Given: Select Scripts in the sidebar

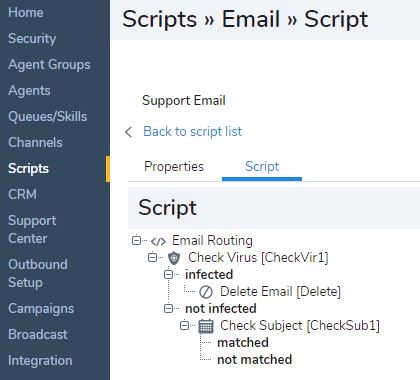Looking at the screenshot, I should click(x=28, y=168).
